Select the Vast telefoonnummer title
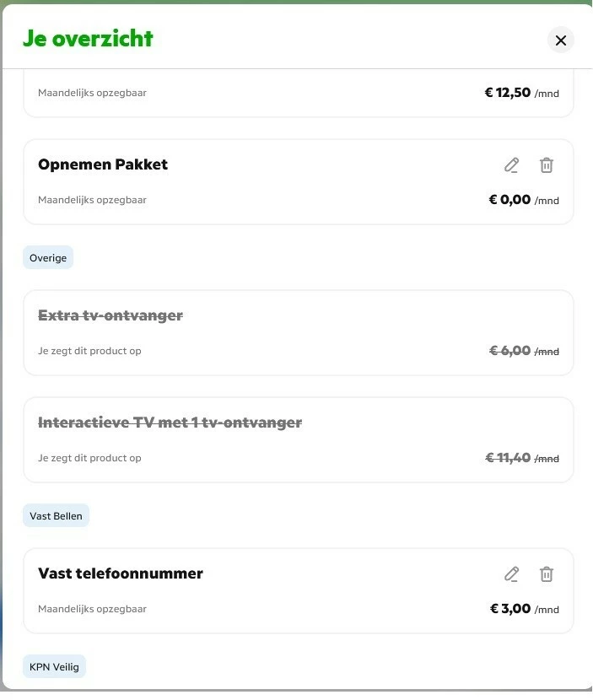The width and height of the screenshot is (593, 700). (121, 573)
